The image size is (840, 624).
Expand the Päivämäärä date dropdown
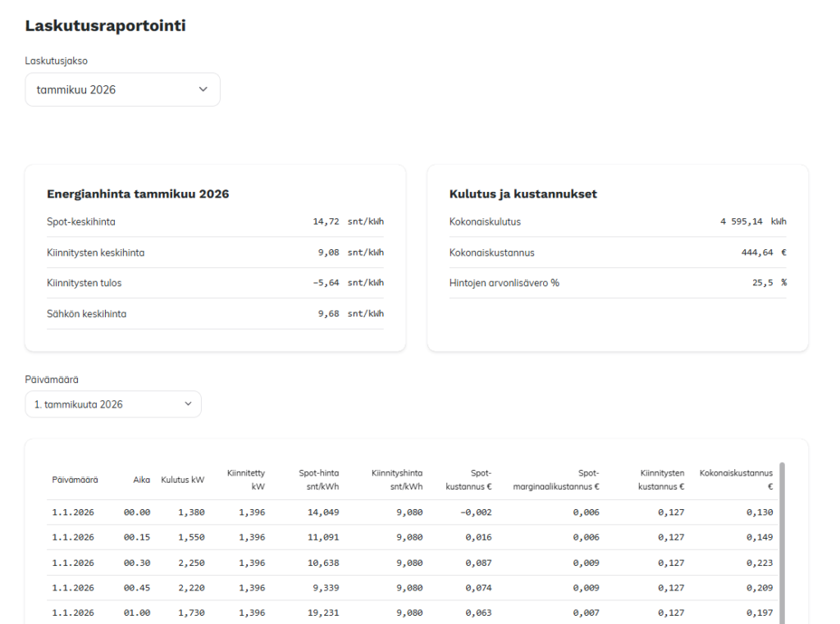[112, 404]
